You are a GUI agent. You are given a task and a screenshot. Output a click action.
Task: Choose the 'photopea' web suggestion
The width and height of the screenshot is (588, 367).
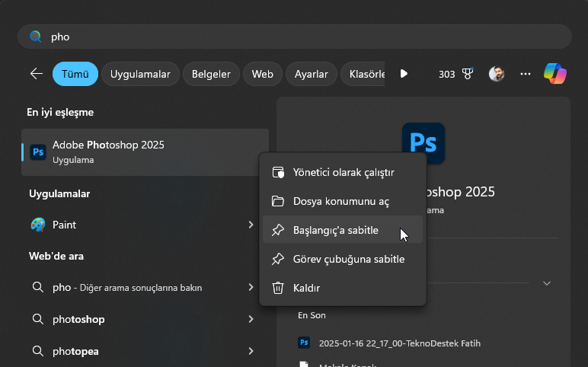[x=145, y=351]
